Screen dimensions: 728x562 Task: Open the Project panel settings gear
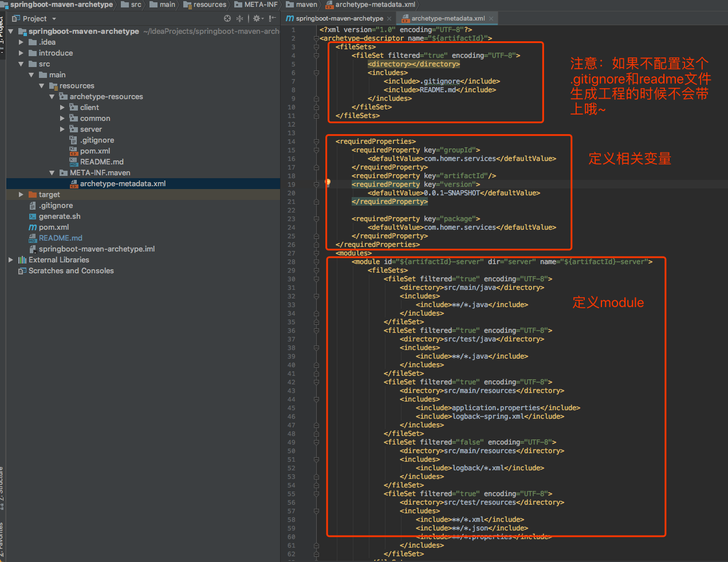pyautogui.click(x=257, y=18)
